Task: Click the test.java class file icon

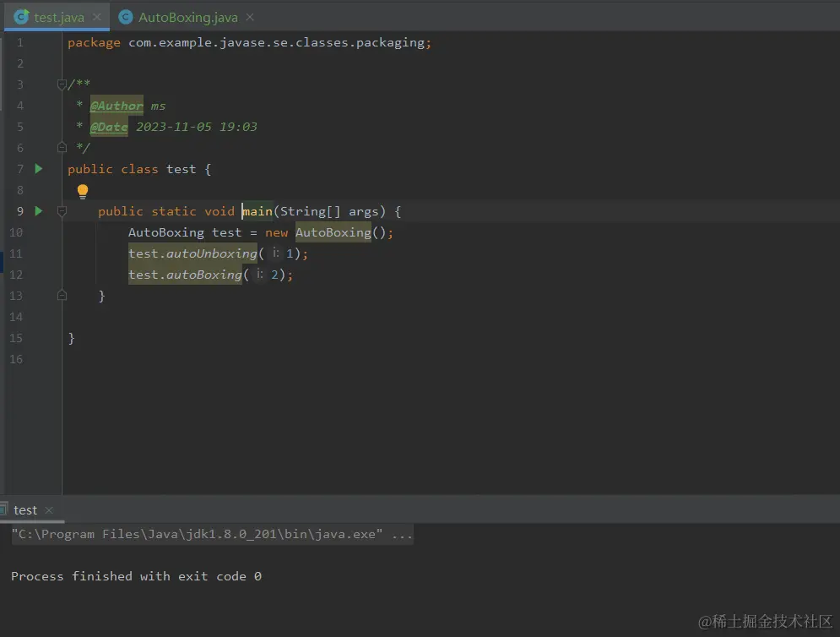Action: tap(21, 17)
